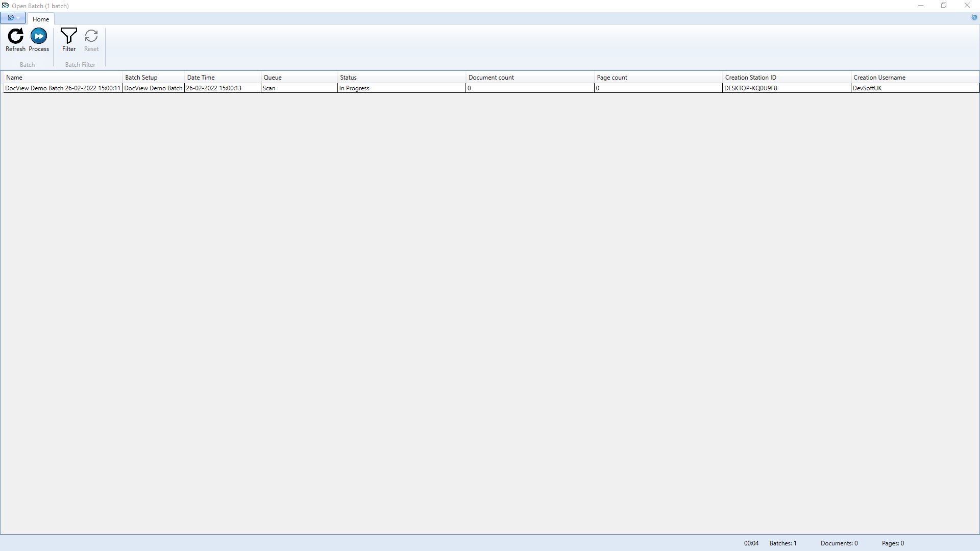Screen dimensions: 980x551
Task: Click the DESKTOP-KQ0U9F8 station cell
Action: 786,88
